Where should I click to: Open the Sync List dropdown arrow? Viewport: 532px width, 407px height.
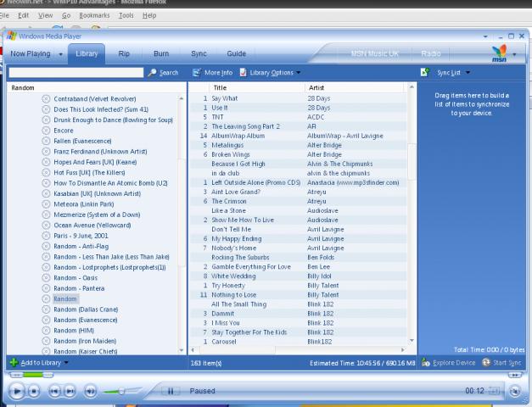click(x=468, y=73)
